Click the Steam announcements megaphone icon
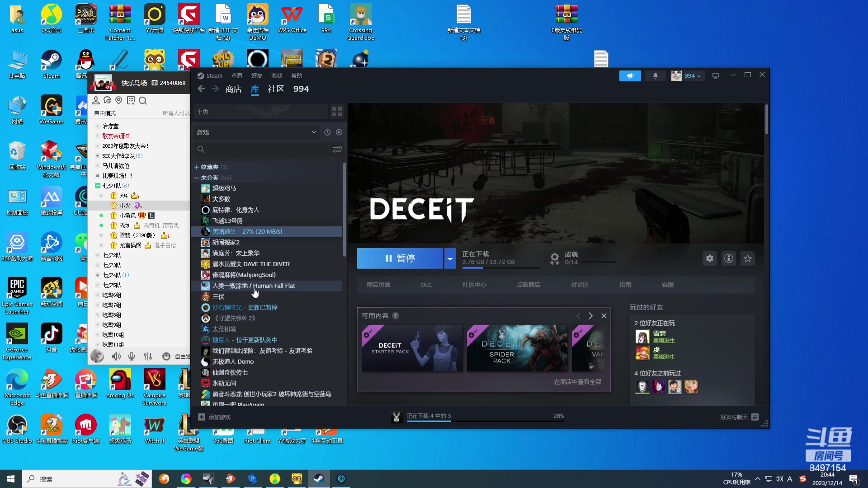This screenshot has width=868, height=488. (630, 76)
